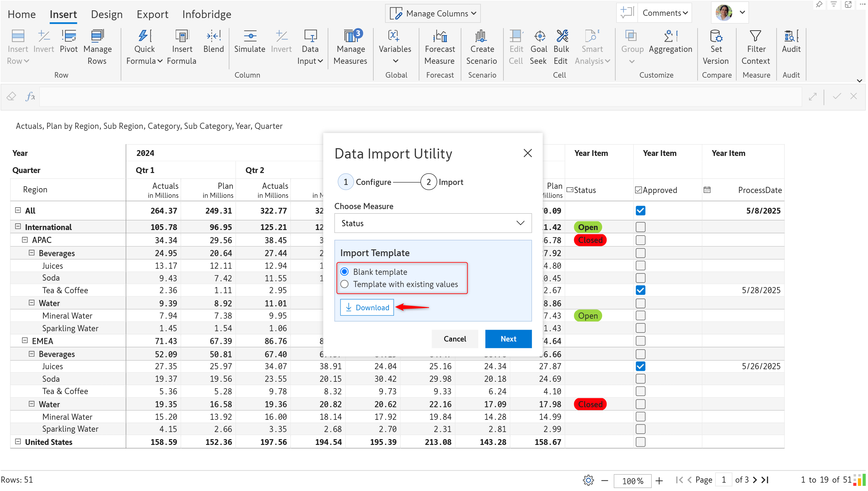Click the Download template button
The width and height of the screenshot is (868, 491).
point(367,308)
